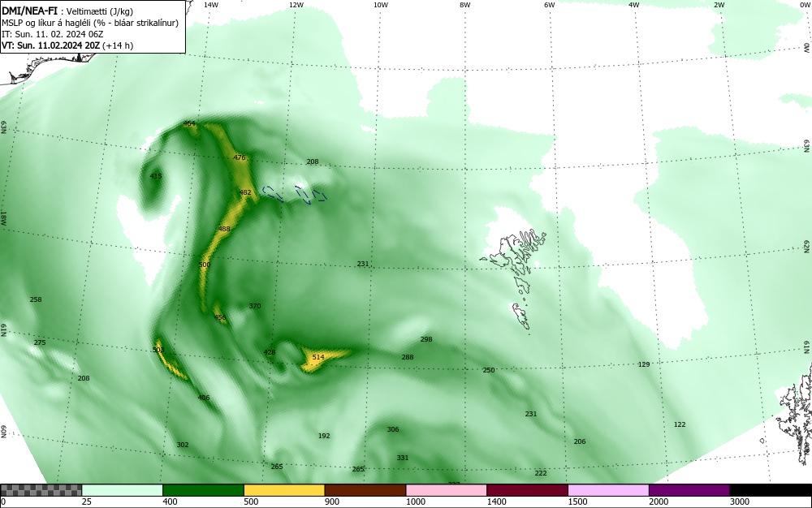Click the 18W label on left edge
812x508 pixels.
tap(3, 217)
